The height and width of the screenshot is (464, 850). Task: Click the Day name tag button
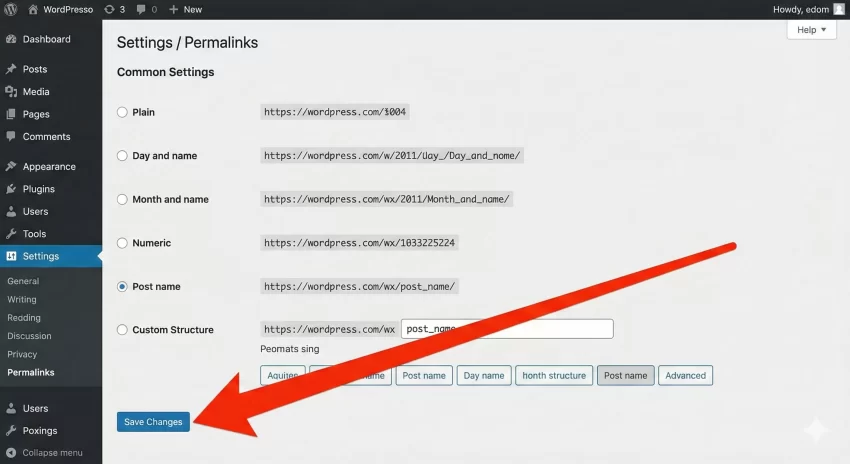484,375
